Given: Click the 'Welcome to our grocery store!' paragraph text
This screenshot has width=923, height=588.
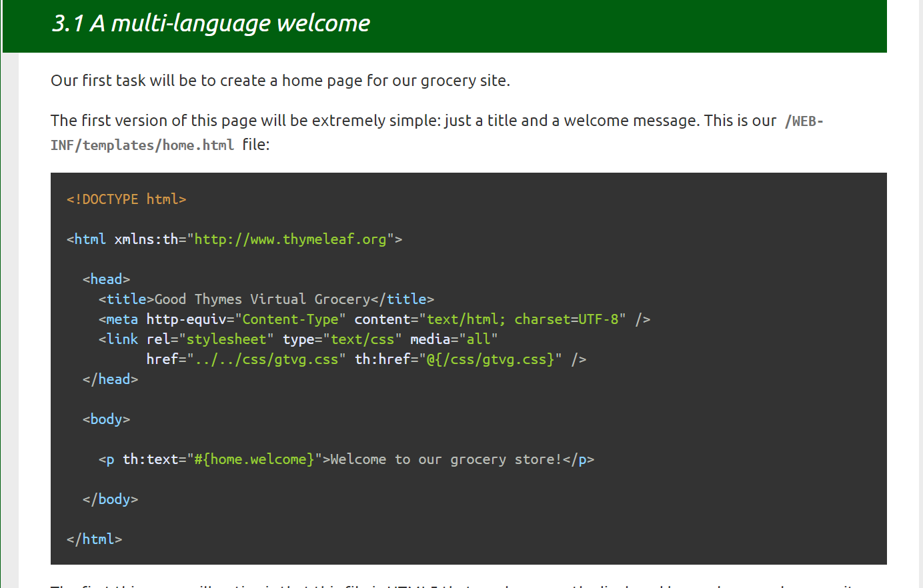Looking at the screenshot, I should (446, 459).
